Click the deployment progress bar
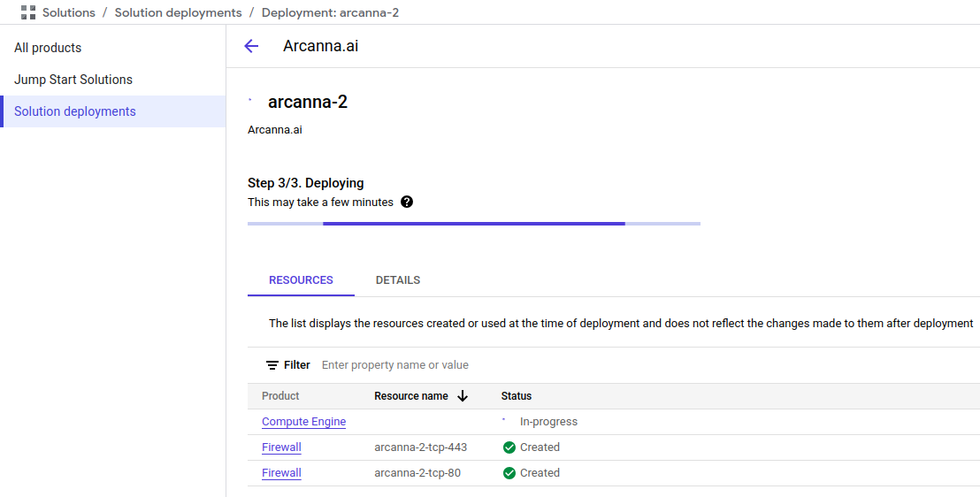 [x=474, y=223]
